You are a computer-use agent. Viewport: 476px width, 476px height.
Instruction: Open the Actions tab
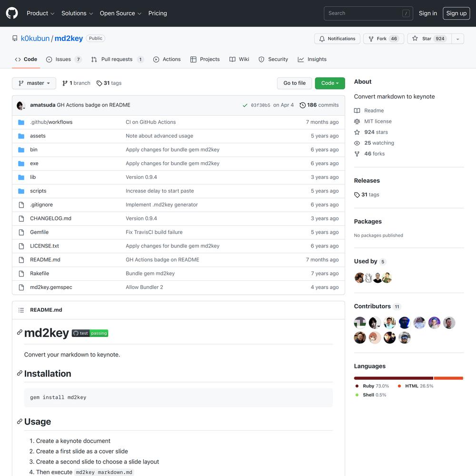167,59
